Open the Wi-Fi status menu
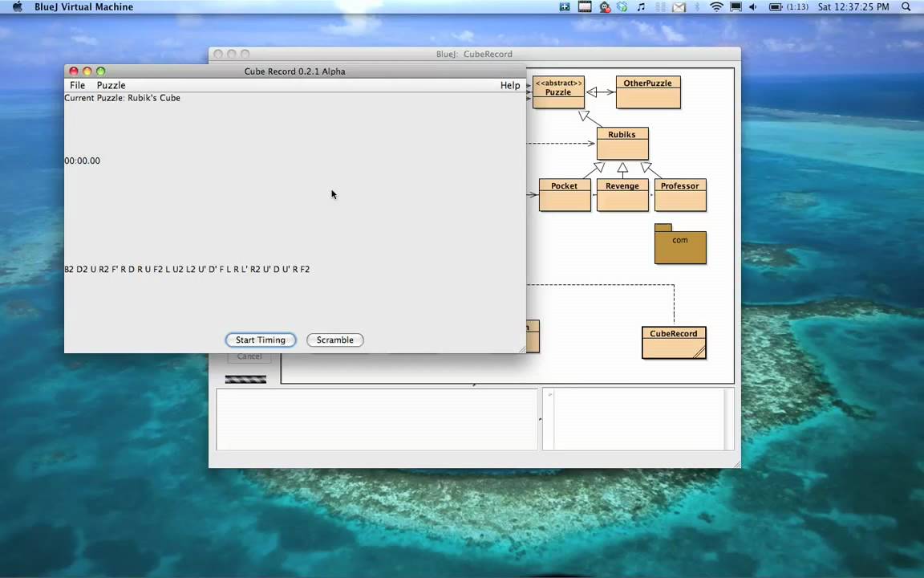924x578 pixels. pyautogui.click(x=716, y=7)
